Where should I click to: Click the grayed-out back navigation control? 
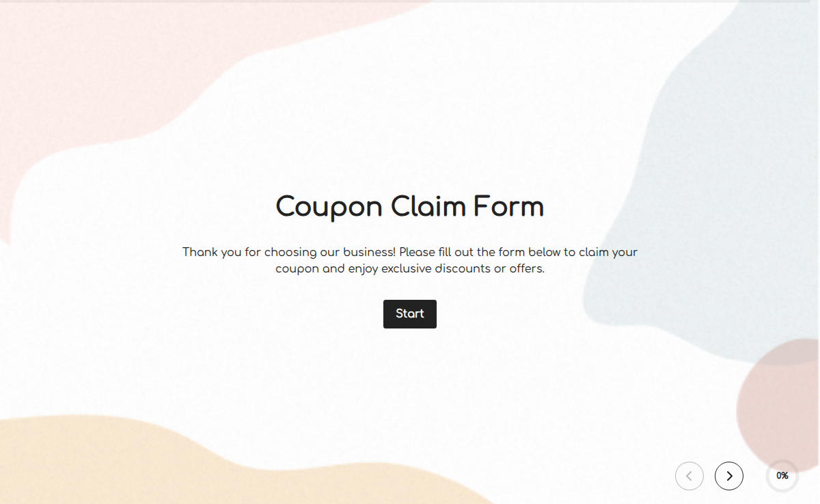click(x=689, y=476)
